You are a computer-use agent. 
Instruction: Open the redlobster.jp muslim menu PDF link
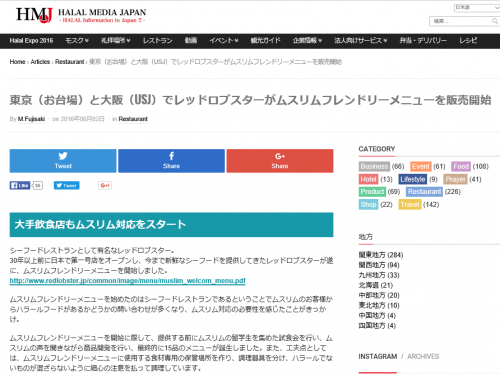(x=128, y=281)
